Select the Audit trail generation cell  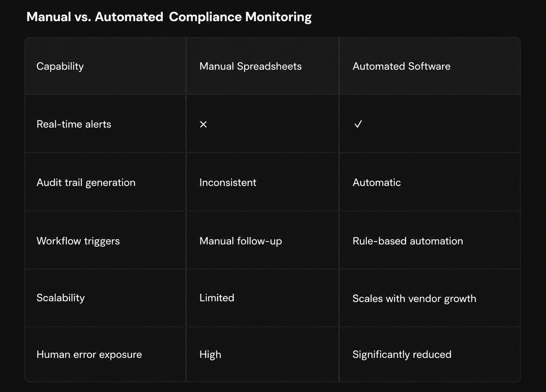point(86,183)
